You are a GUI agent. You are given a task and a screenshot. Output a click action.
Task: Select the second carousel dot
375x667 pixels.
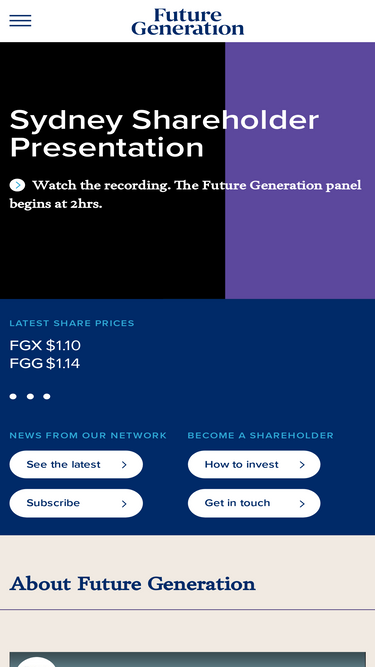(30, 396)
